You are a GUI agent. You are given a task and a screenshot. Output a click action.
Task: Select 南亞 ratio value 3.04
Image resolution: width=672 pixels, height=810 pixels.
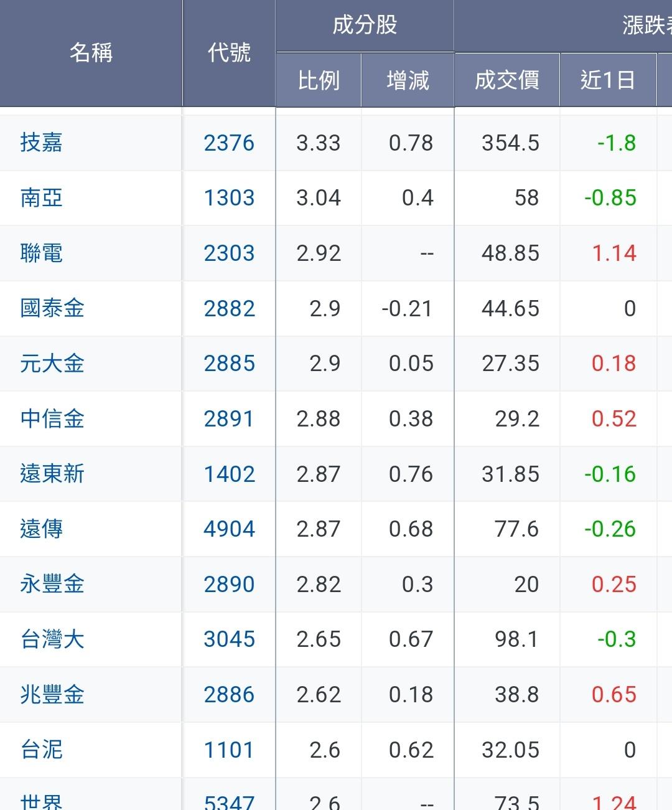[x=319, y=198]
